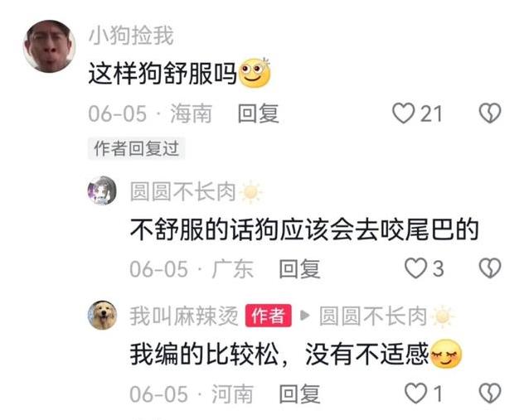Open the golden dog avatar of 我叫麻辣烫
Image resolution: width=529 pixels, height=420 pixels.
click(102, 315)
